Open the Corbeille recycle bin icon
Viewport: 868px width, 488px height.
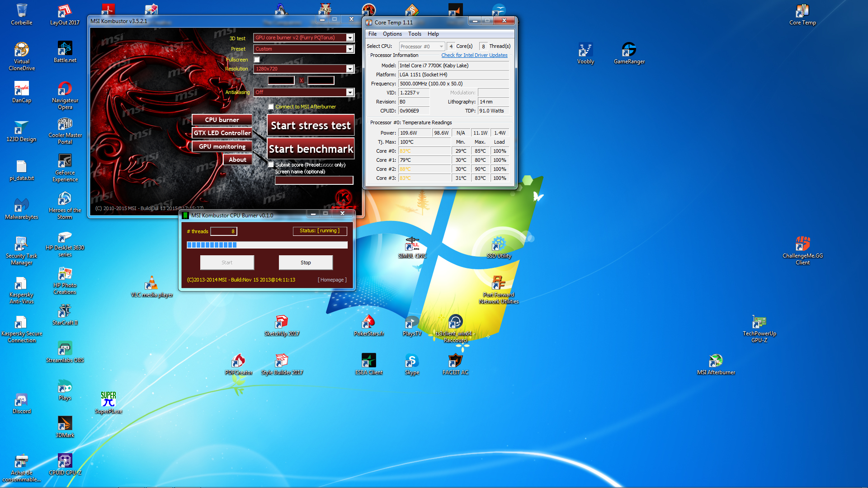pyautogui.click(x=21, y=11)
